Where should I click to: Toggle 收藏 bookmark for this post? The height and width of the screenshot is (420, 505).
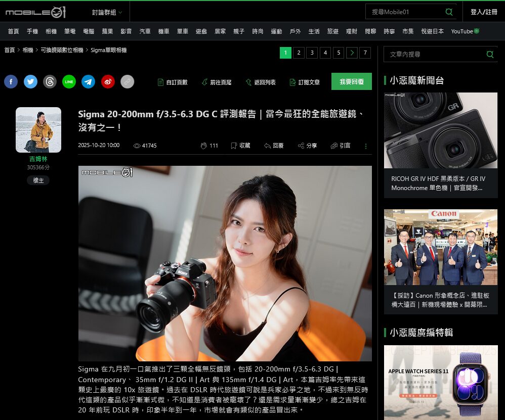pyautogui.click(x=240, y=146)
